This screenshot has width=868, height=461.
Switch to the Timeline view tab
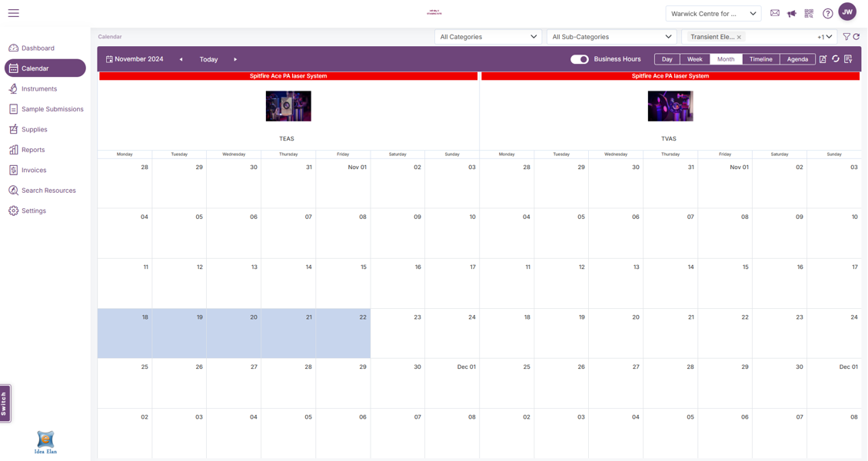tap(760, 59)
